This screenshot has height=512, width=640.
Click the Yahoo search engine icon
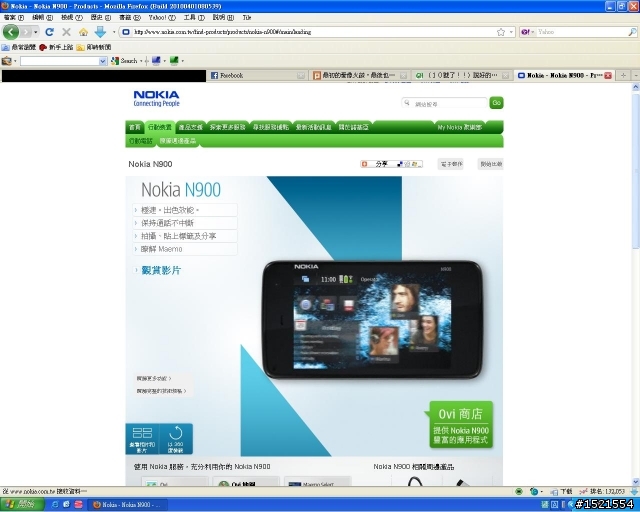(x=526, y=32)
